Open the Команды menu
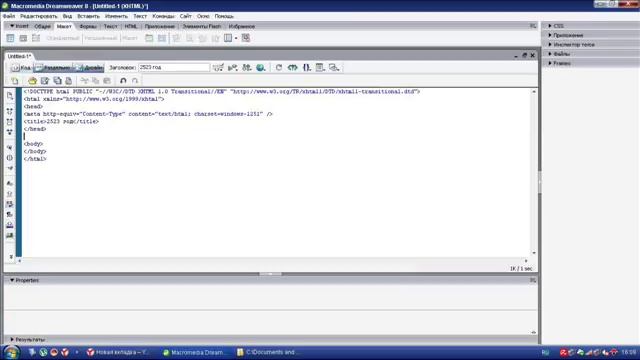640x360 pixels. [x=163, y=16]
